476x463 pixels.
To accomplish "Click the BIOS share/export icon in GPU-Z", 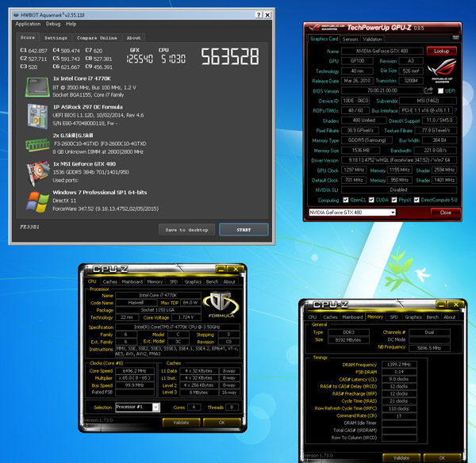I will pos(428,90).
